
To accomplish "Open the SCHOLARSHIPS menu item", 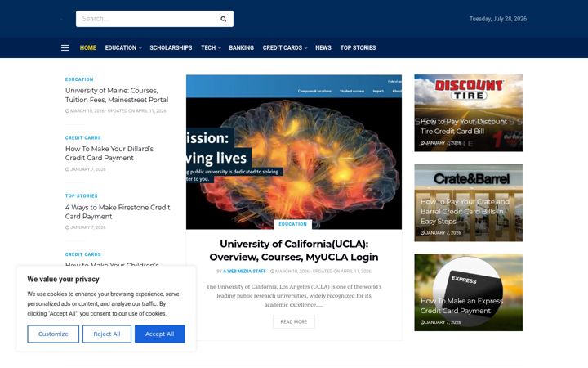I will pyautogui.click(x=171, y=47).
